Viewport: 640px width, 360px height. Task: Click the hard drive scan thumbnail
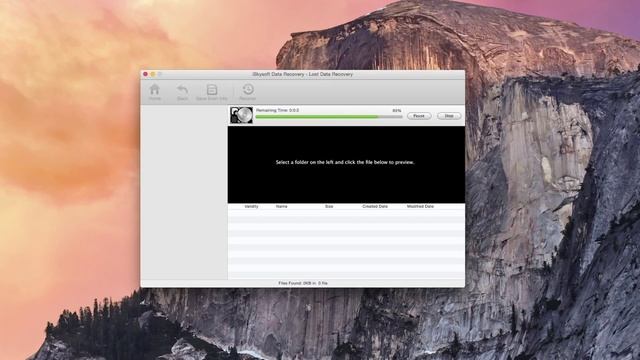pyautogui.click(x=241, y=115)
